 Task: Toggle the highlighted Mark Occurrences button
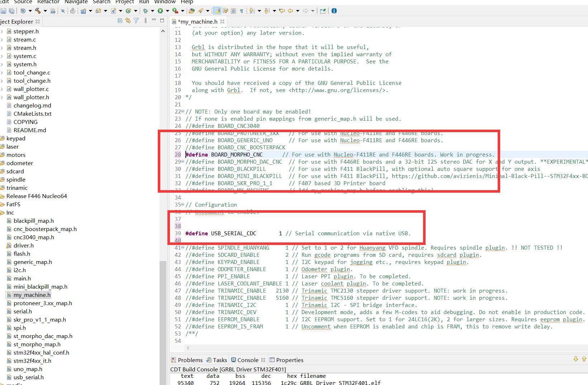click(217, 11)
